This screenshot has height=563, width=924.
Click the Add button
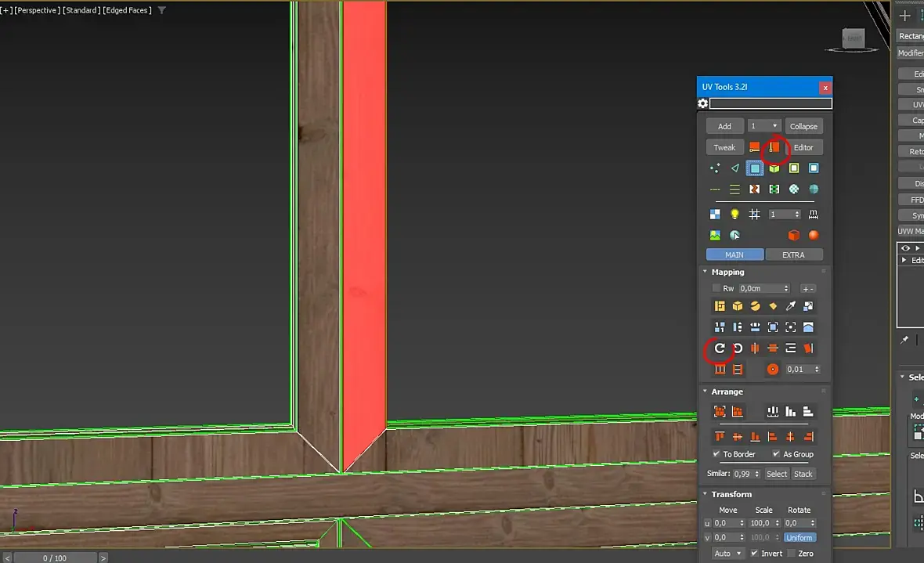(725, 126)
